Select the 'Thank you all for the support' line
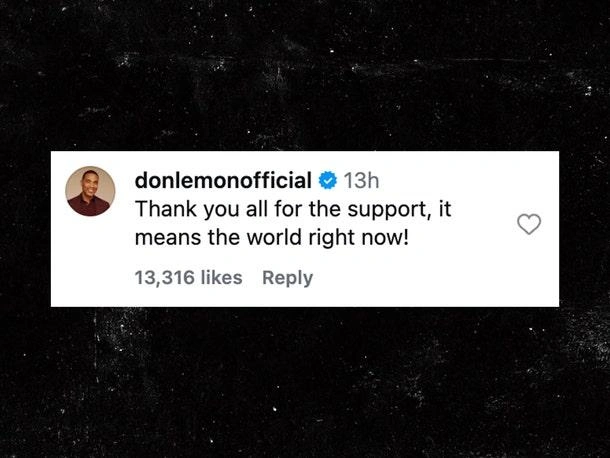610x458 pixels. tap(293, 210)
